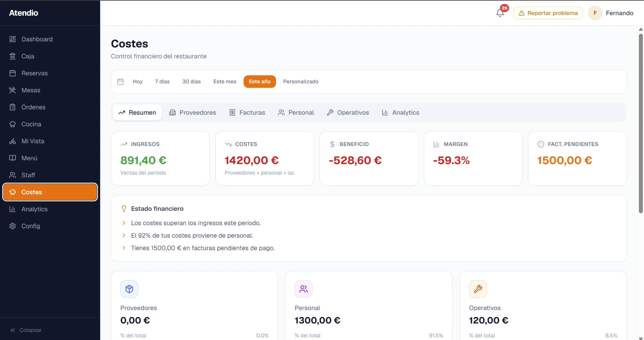Open Config in the sidebar
The height and width of the screenshot is (340, 644).
[50, 226]
